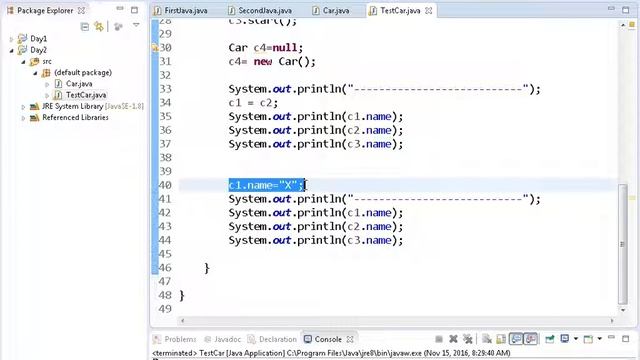Expand Car.java in Package Explorer
640x360 pixels.
click(x=47, y=84)
